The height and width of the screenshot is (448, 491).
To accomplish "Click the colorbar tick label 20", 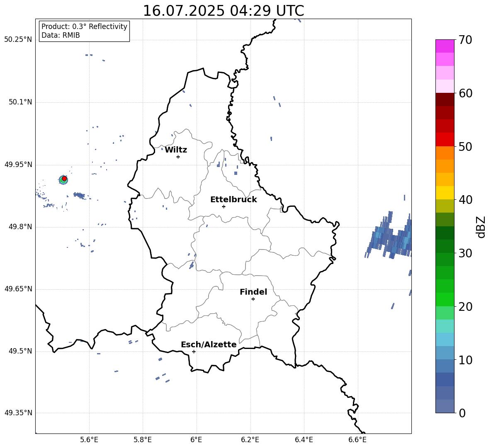I will point(465,307).
